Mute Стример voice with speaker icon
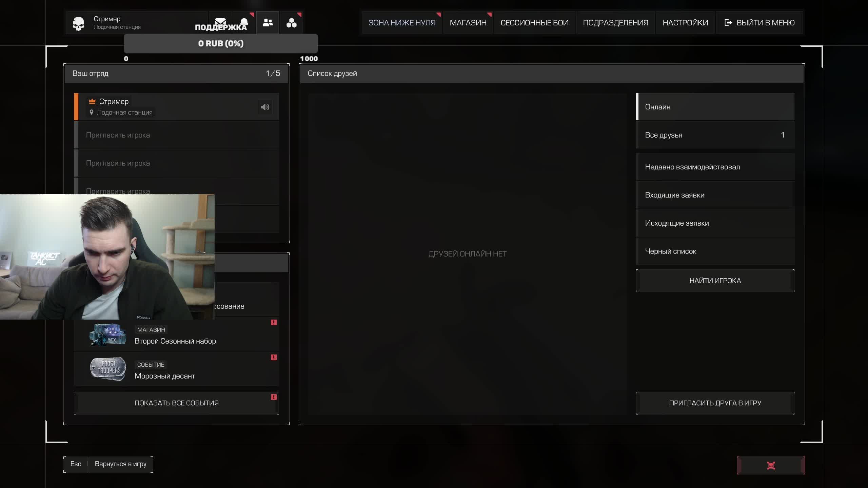 coord(265,107)
